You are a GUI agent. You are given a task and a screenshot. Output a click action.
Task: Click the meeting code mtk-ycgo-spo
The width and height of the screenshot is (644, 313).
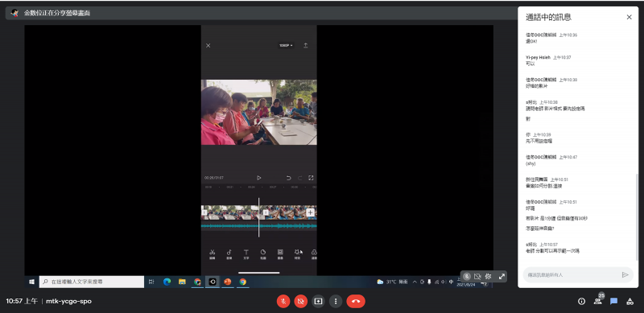[x=68, y=301]
